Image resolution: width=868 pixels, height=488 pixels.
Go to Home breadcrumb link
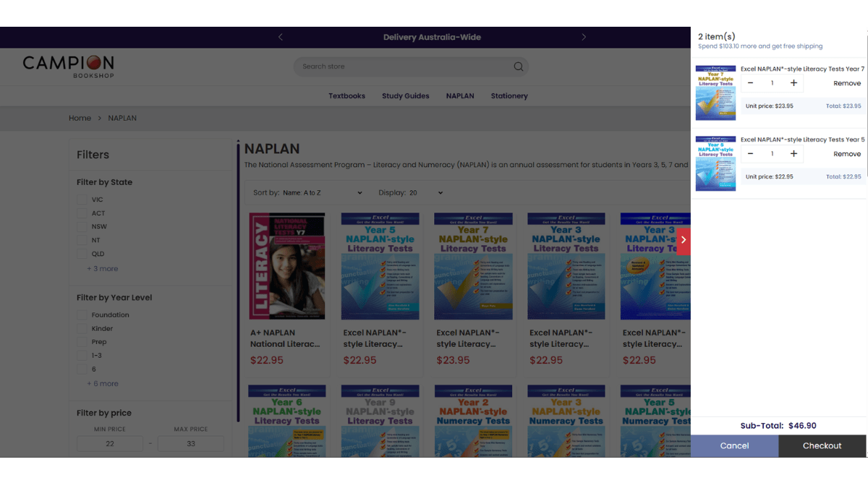[80, 118]
